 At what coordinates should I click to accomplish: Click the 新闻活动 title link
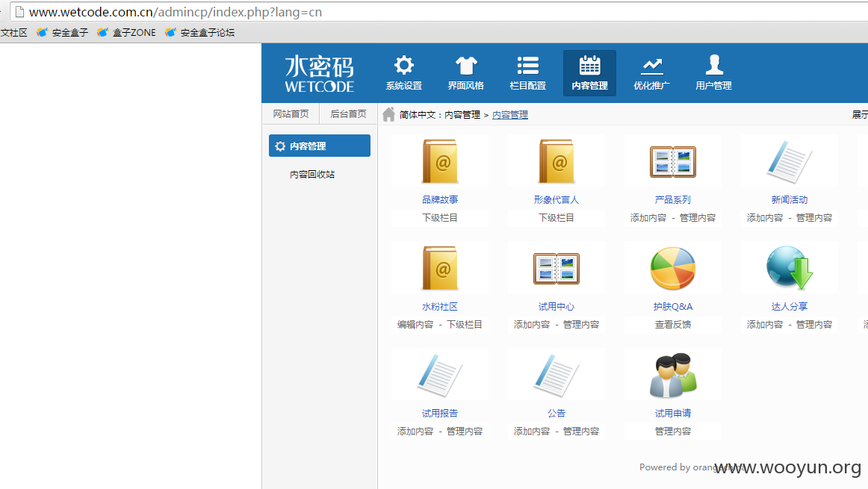pos(790,199)
